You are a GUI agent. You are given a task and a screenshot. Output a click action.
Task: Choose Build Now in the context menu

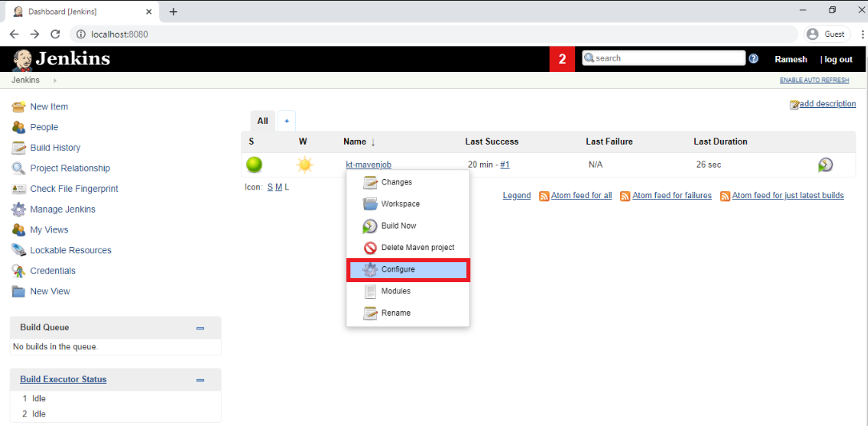407,225
